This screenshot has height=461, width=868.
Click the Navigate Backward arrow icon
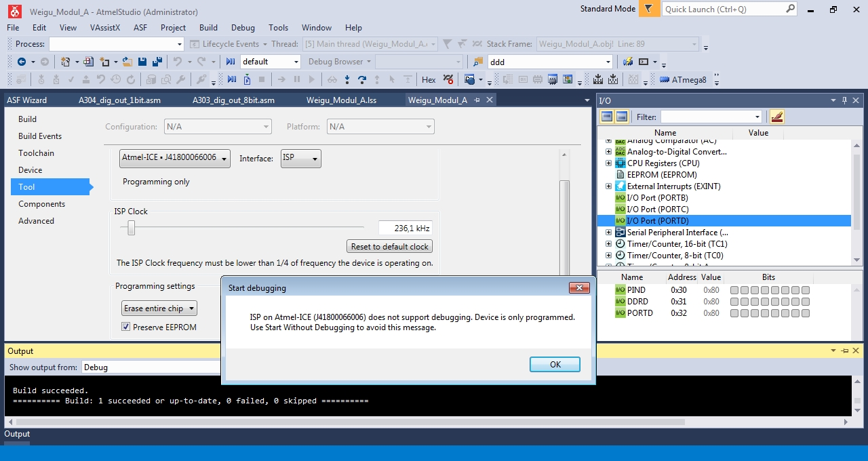point(22,62)
